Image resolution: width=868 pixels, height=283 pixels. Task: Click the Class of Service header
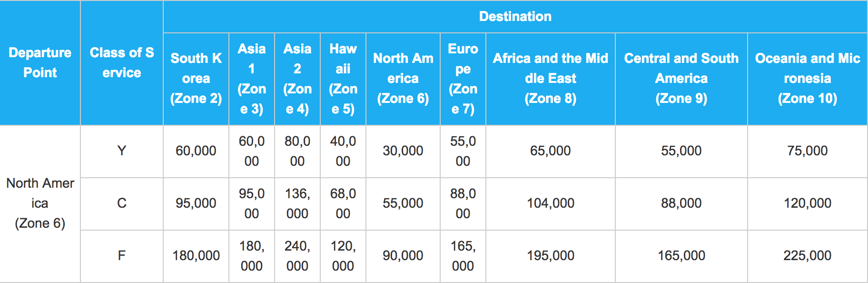[122, 62]
